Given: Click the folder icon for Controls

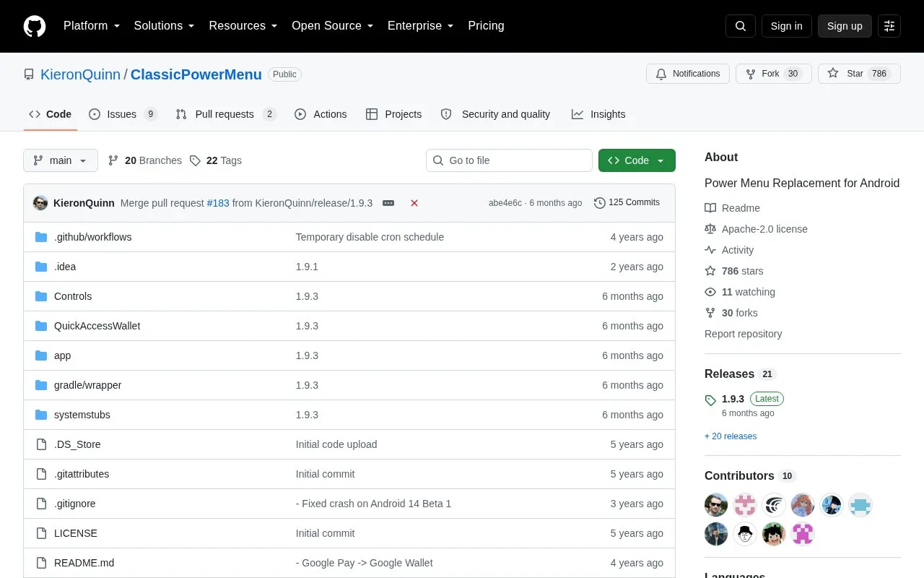Looking at the screenshot, I should click(x=41, y=296).
